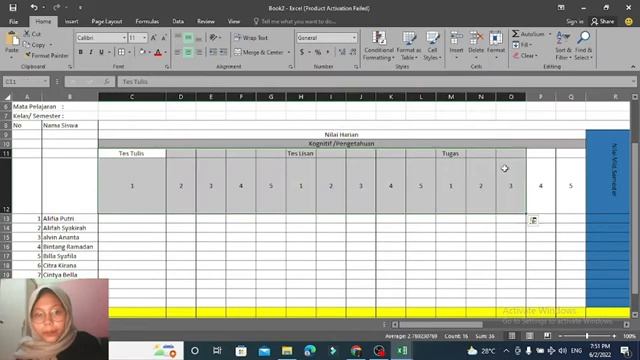Click the Save icon in title bar
Screen dimensions: 640x360
point(13,7)
